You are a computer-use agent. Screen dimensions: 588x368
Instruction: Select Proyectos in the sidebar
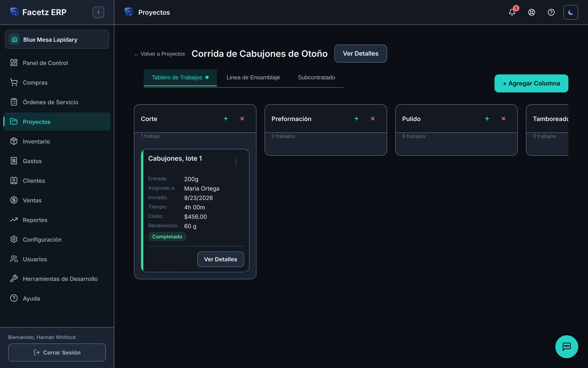tap(57, 122)
